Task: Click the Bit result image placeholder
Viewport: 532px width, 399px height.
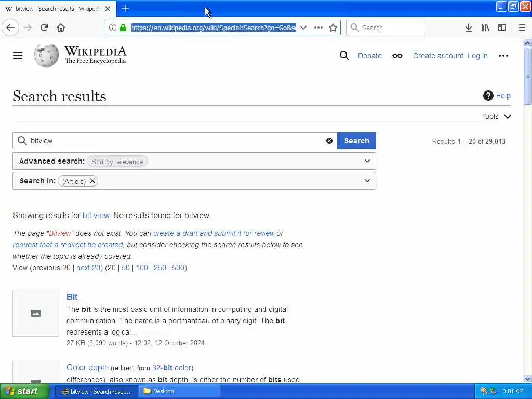Action: 36,313
